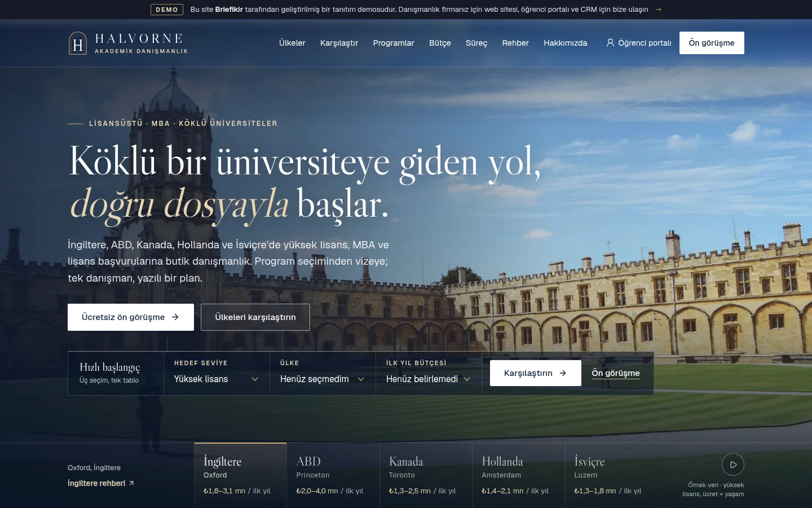Click Ülkeleri karşılaştırın button
Viewport: 812px width, 508px height.
point(255,317)
